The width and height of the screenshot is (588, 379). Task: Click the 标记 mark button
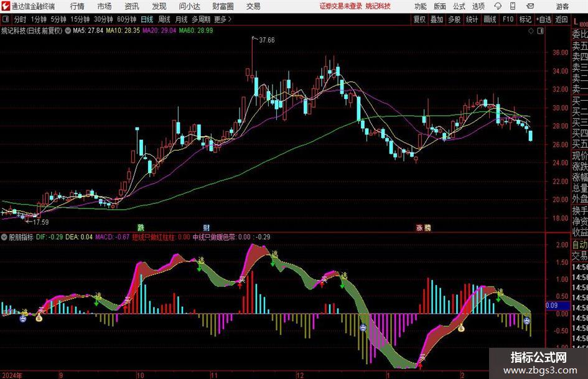(525, 19)
